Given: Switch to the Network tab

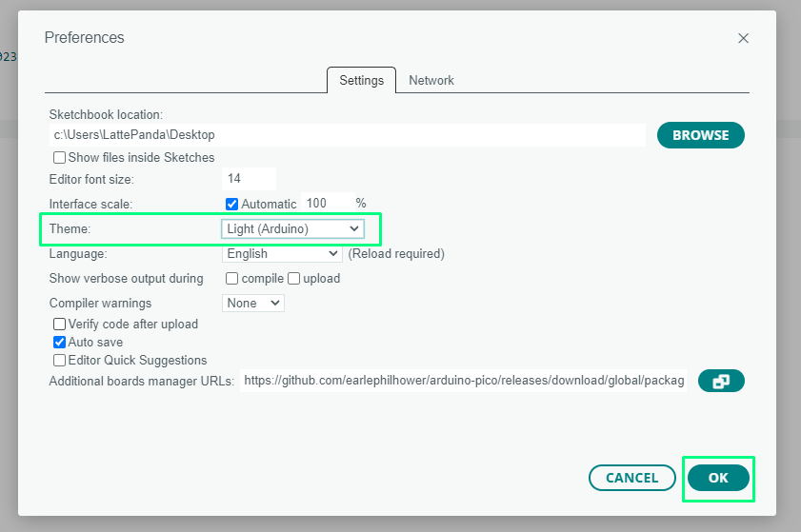Looking at the screenshot, I should pos(431,80).
